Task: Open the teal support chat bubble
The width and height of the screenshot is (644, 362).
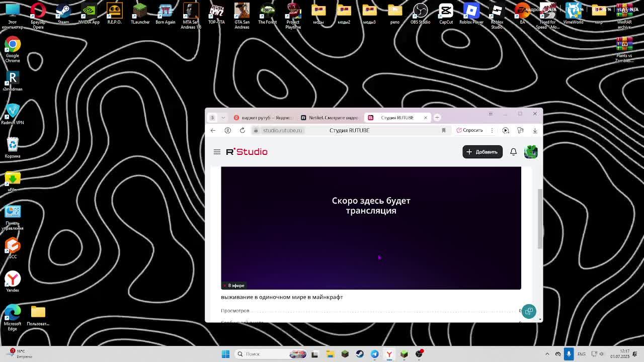Action: [529, 311]
